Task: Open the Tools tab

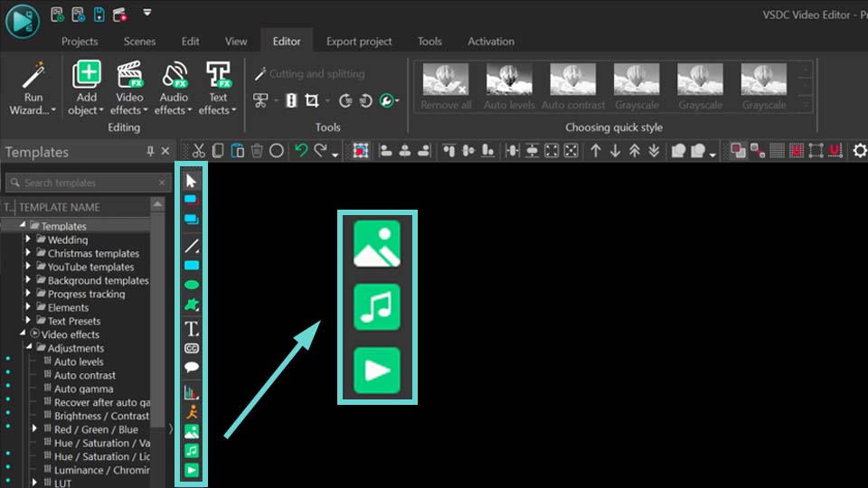Action: (429, 42)
